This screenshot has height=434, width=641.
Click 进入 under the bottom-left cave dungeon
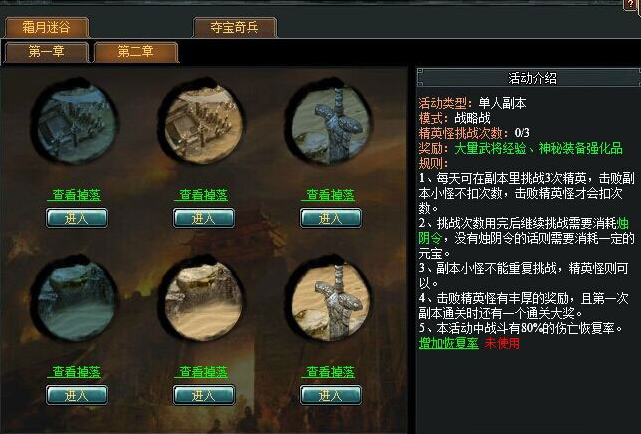click(76, 395)
